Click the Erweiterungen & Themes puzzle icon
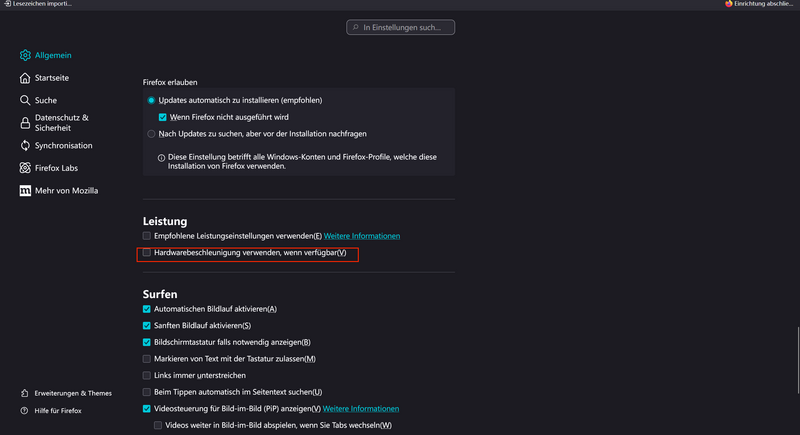The image size is (800, 435). (24, 393)
